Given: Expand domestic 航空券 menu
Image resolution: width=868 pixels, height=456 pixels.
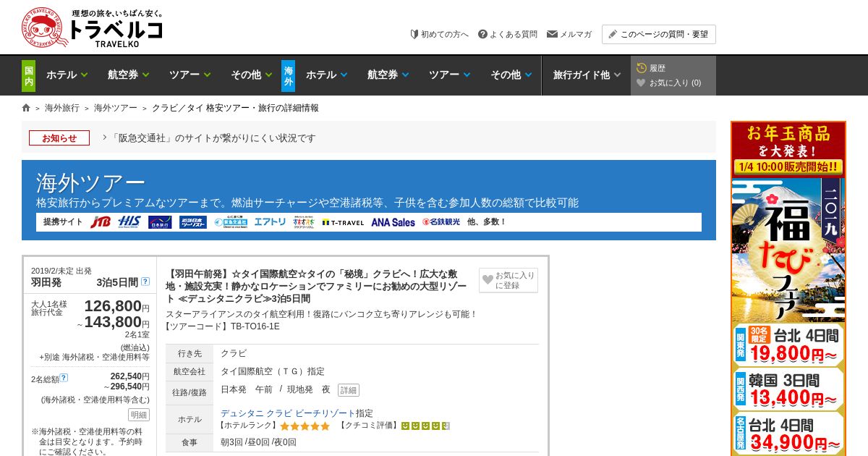Looking at the screenshot, I should (128, 75).
